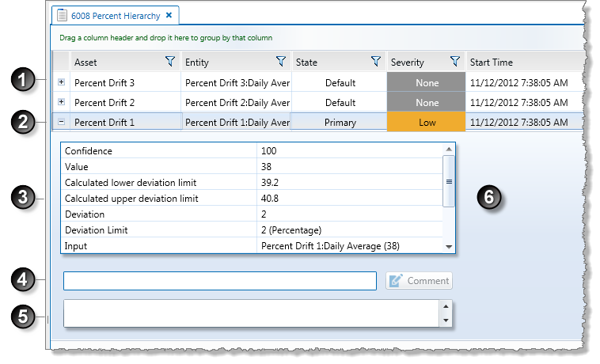Open the Severity column filter

pos(454,62)
